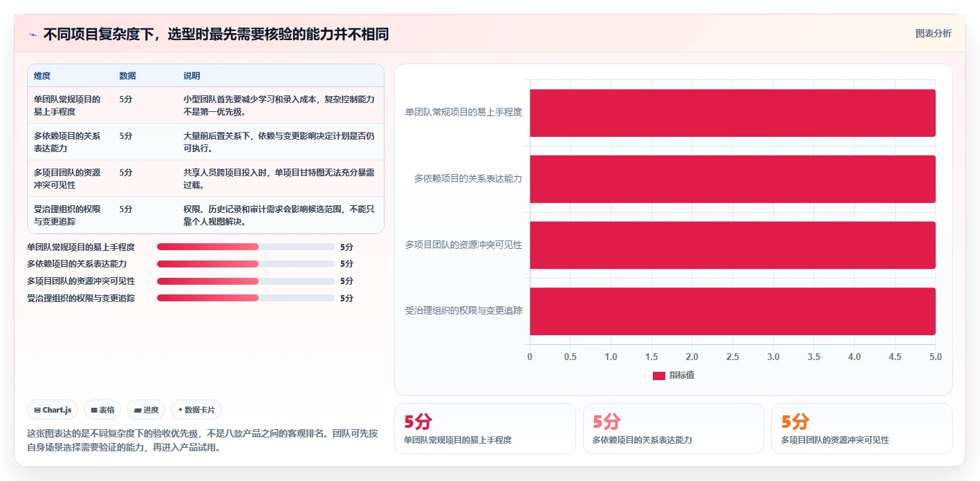Click description starting 权限、历史记录和审计需求

pyautogui.click(x=279, y=215)
